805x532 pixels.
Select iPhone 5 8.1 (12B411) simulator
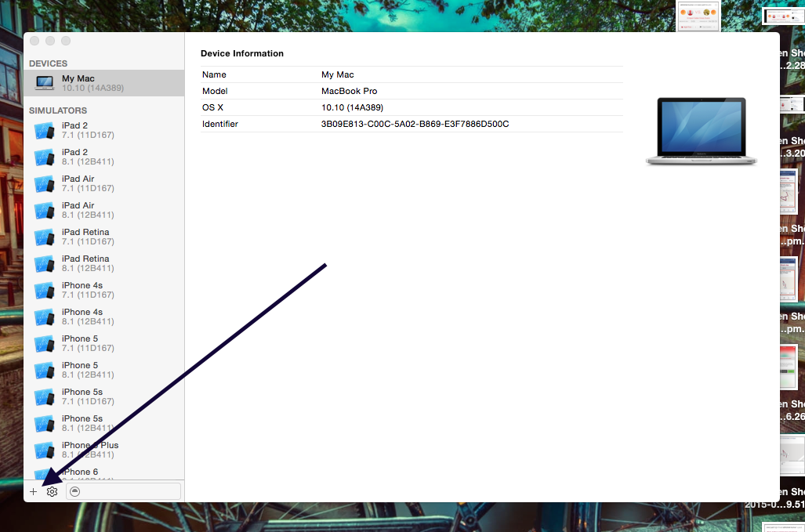click(104, 371)
